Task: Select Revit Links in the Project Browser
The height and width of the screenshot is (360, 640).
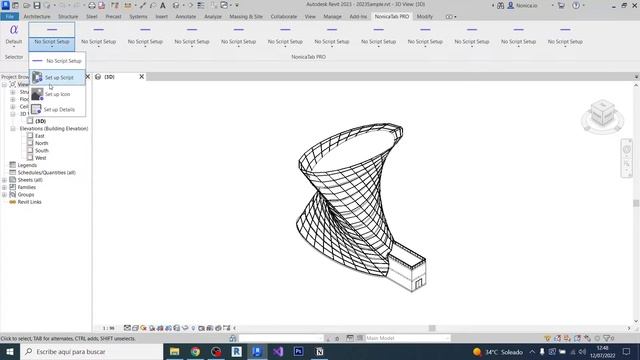Action: (29, 202)
